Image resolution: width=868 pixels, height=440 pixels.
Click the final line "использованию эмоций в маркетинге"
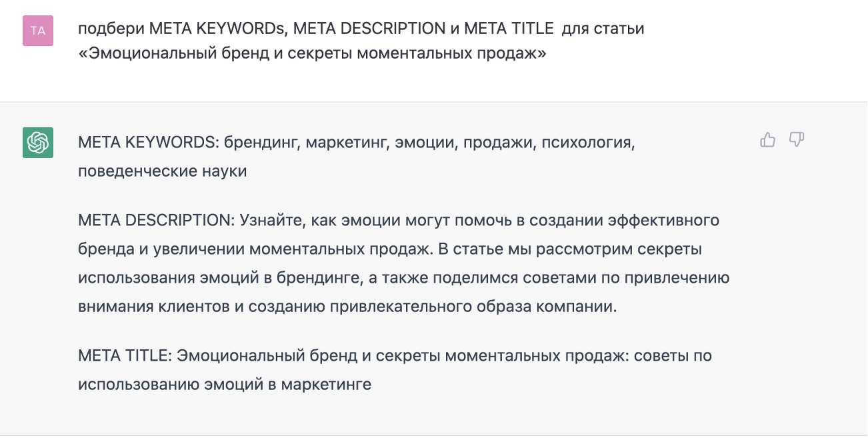point(224,384)
